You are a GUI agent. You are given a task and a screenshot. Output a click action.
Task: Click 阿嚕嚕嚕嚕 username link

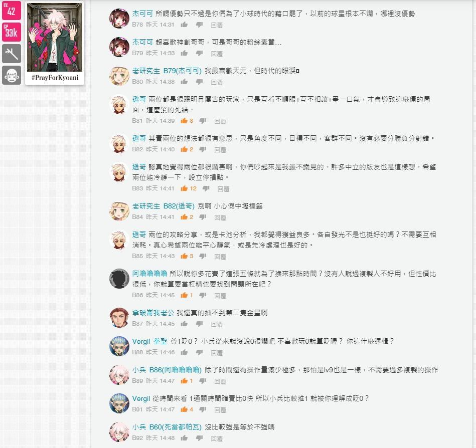coord(149,274)
